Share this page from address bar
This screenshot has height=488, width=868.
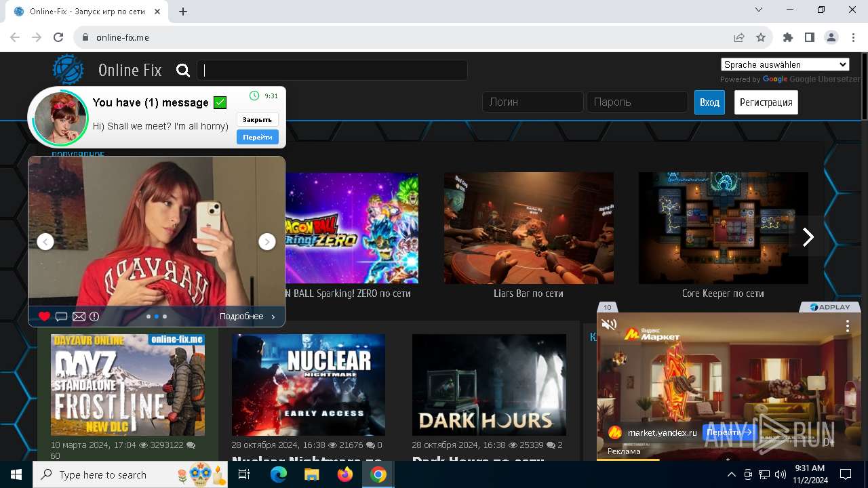(x=739, y=37)
